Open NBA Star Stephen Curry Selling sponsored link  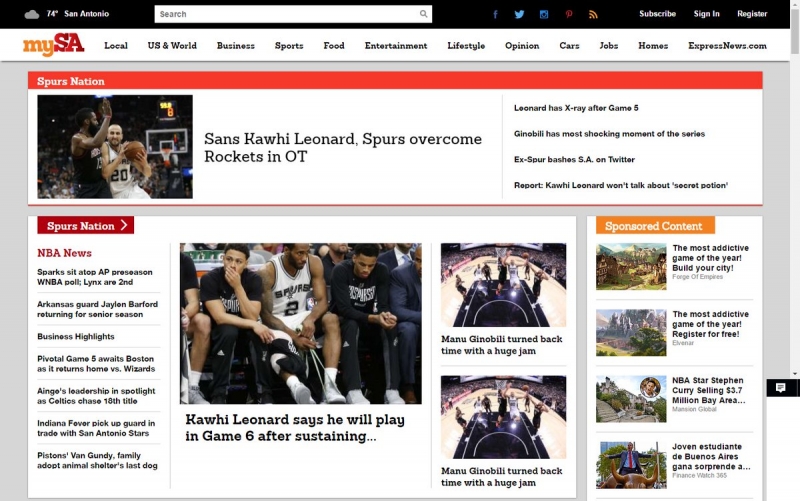pyautogui.click(x=708, y=390)
